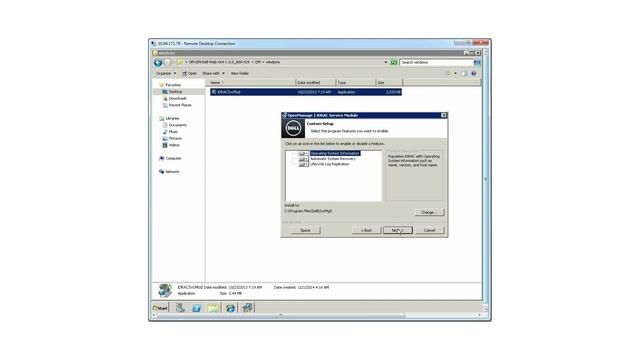Create a New folder from toolbar
The image size is (640, 360).
click(x=240, y=73)
